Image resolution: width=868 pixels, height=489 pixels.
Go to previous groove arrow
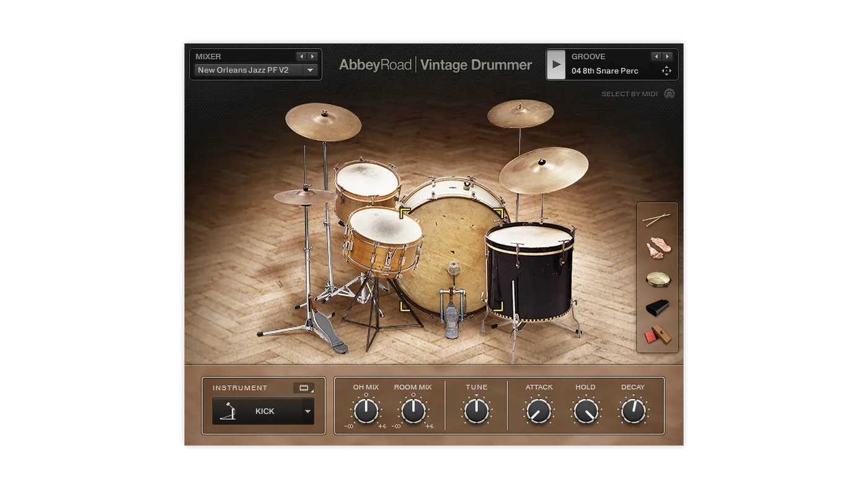tap(656, 56)
